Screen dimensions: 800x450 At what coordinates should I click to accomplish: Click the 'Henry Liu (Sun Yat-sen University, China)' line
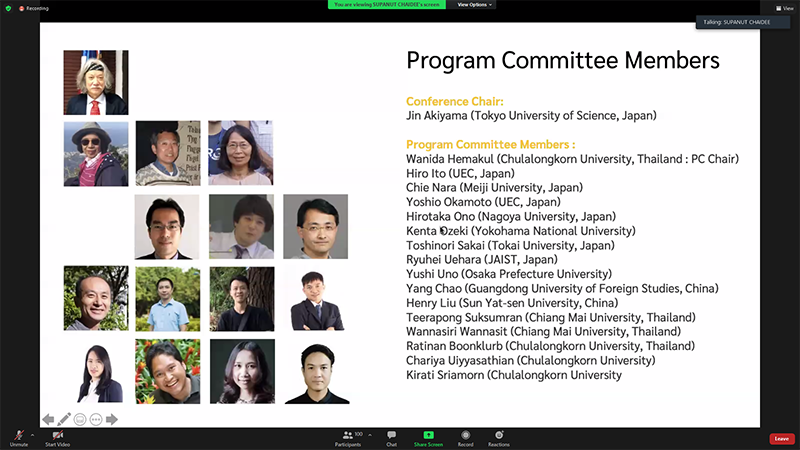[x=512, y=303]
